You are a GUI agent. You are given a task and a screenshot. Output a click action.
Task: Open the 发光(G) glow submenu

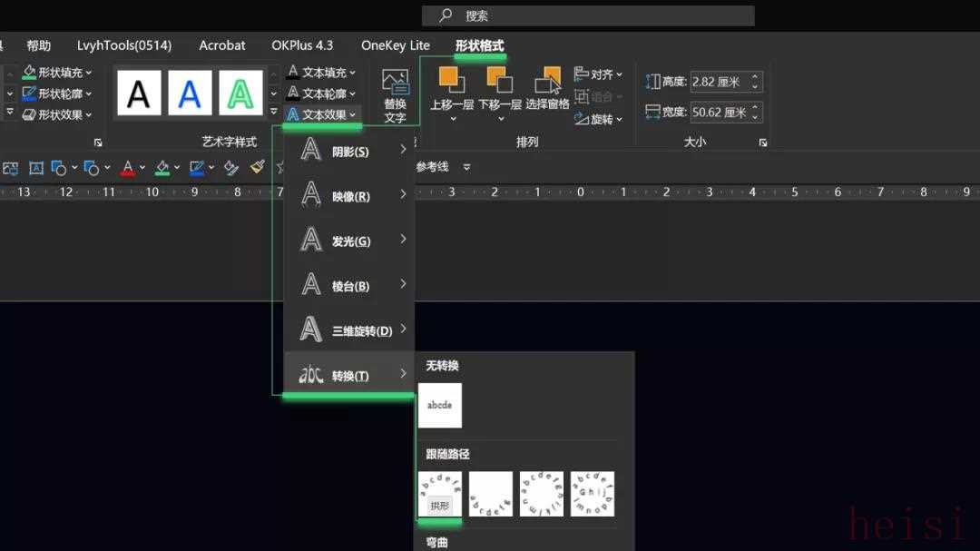[349, 241]
